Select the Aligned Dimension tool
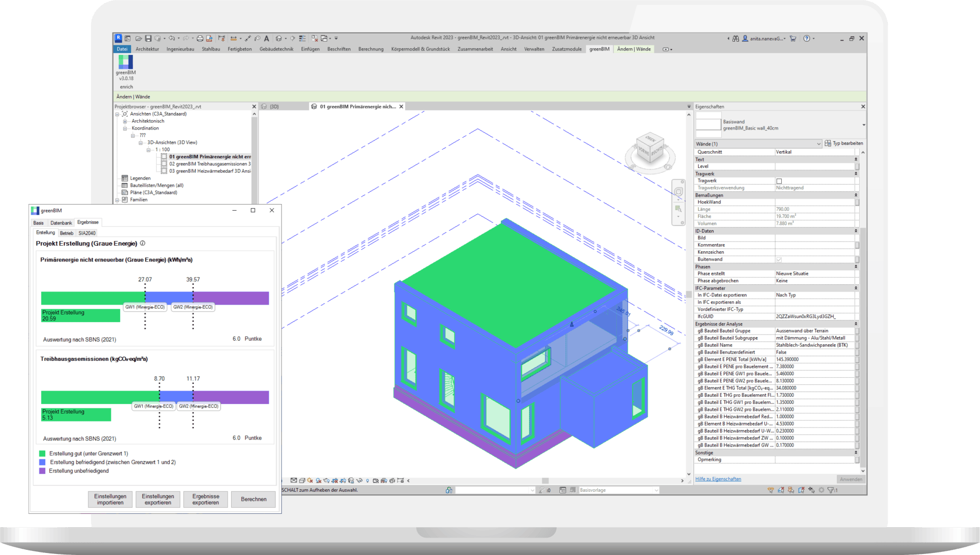The image size is (980, 555). tap(248, 39)
